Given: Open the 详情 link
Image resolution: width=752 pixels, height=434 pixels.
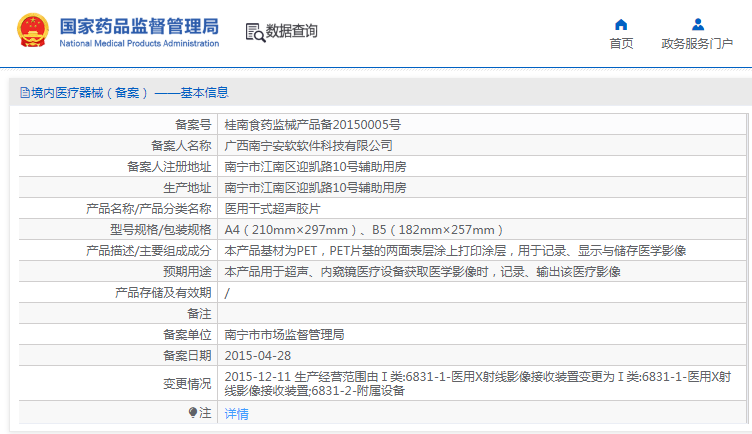Looking at the screenshot, I should click(x=236, y=413).
